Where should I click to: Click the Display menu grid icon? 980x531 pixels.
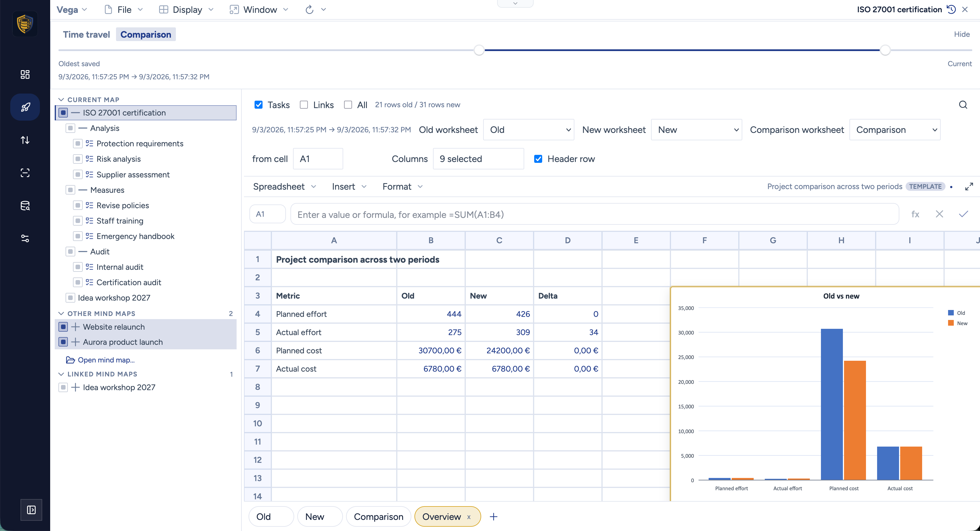163,9
